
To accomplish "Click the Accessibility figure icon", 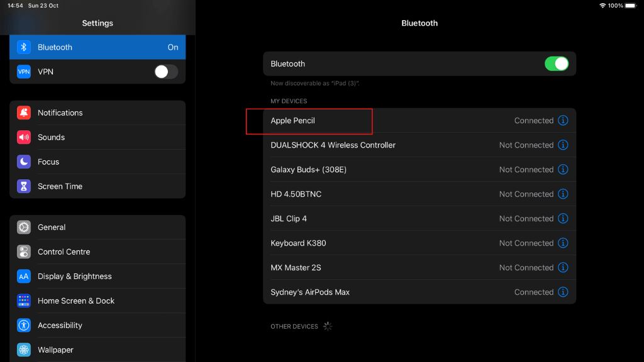I will click(x=24, y=325).
